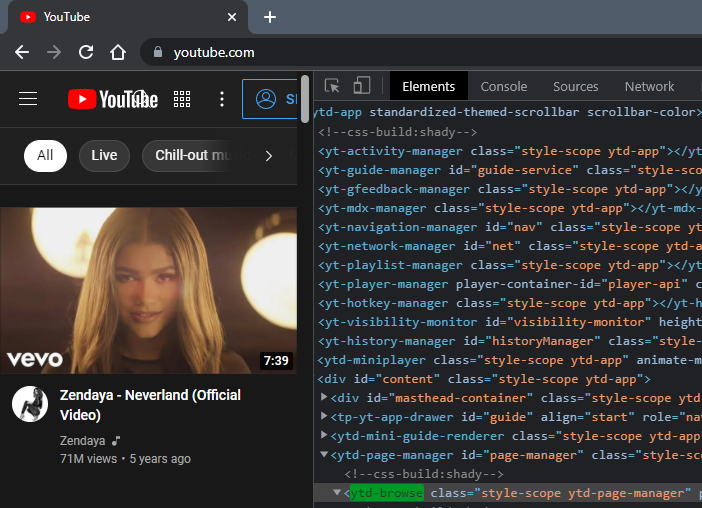Expand the ytd-mini-guide-renderer node
702x508 pixels.
pos(324,435)
